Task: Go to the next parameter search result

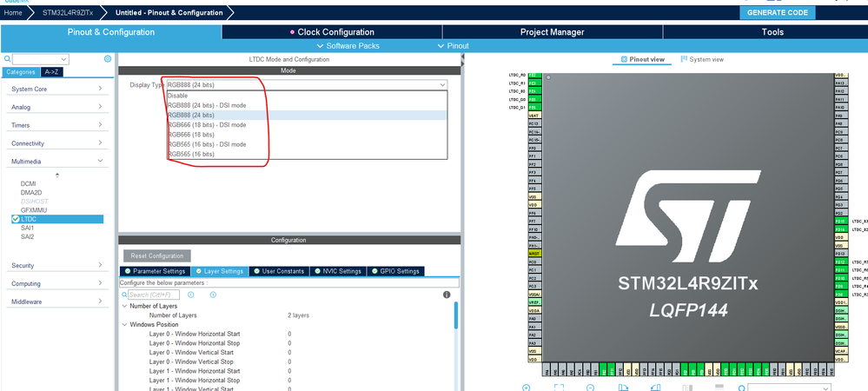Action: (x=213, y=295)
